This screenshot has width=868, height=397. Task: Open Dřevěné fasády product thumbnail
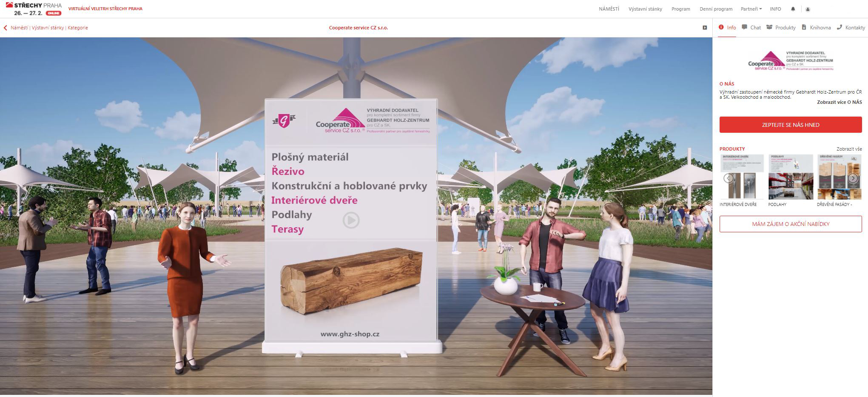839,177
